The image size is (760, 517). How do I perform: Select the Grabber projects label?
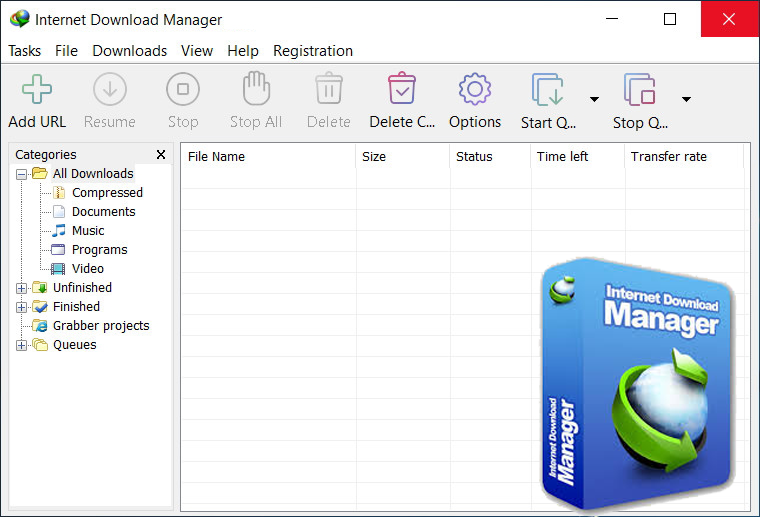[101, 326]
